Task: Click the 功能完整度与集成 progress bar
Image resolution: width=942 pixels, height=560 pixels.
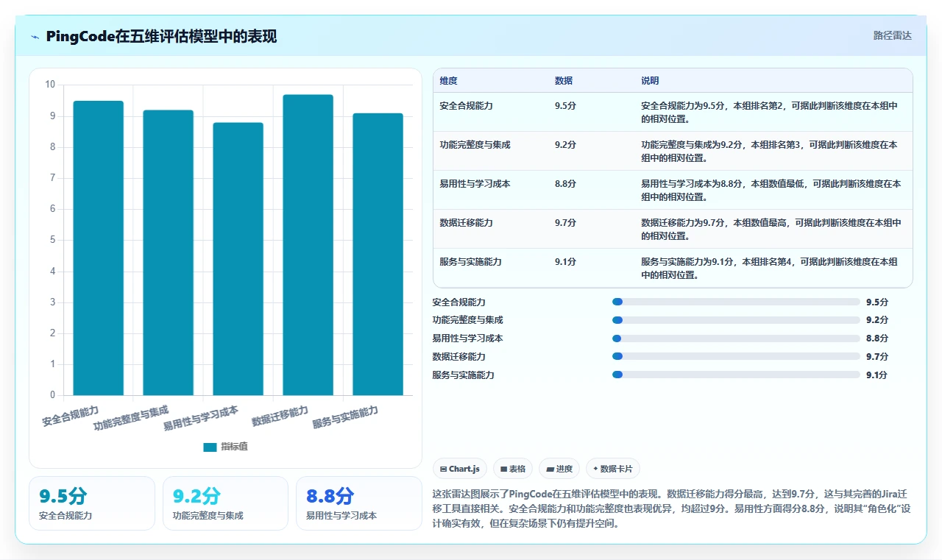Action: [x=736, y=320]
